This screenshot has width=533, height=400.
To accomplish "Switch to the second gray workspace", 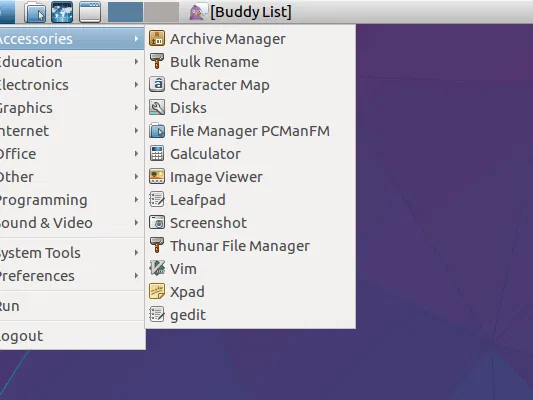I will pos(161,12).
